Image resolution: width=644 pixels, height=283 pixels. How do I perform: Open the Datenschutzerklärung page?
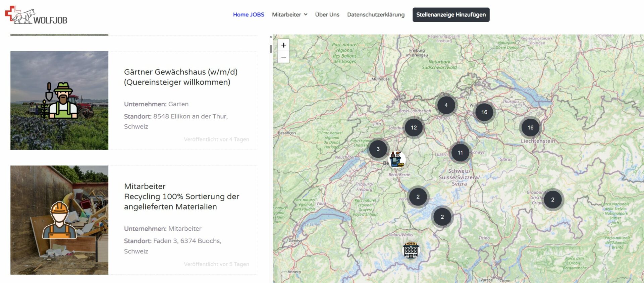[376, 15]
